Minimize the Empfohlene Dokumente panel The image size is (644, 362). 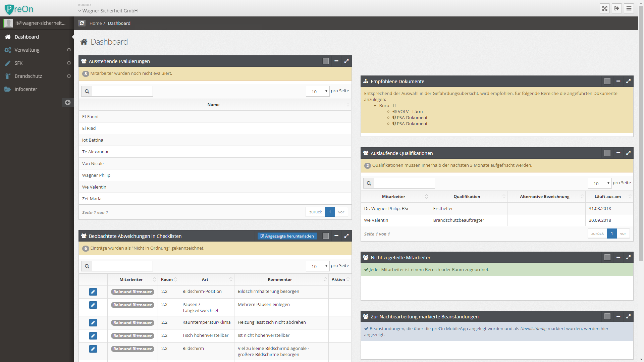618,81
